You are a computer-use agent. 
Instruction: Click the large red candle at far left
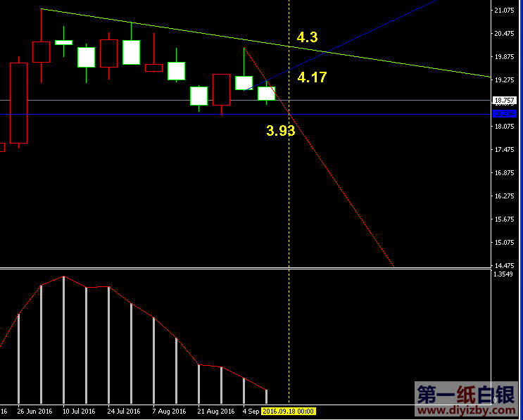[18, 102]
